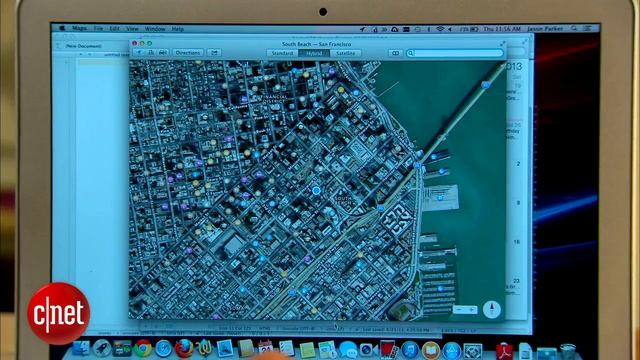Open Spotlight search magnifier in menu bar
This screenshot has height=360, width=640.
(x=574, y=29)
